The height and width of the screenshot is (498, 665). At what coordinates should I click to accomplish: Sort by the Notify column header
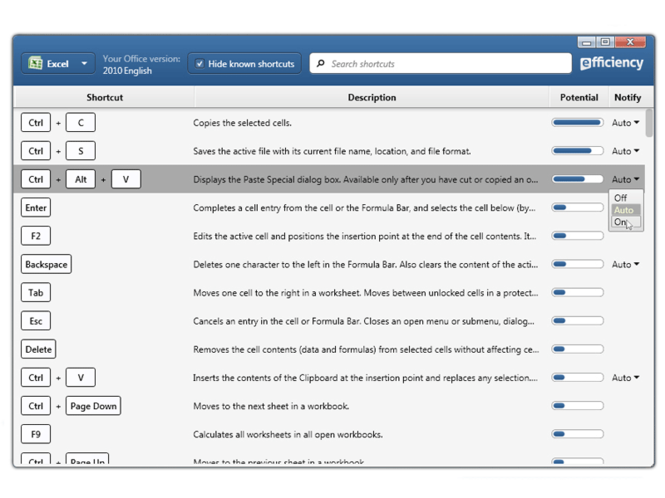coord(627,98)
